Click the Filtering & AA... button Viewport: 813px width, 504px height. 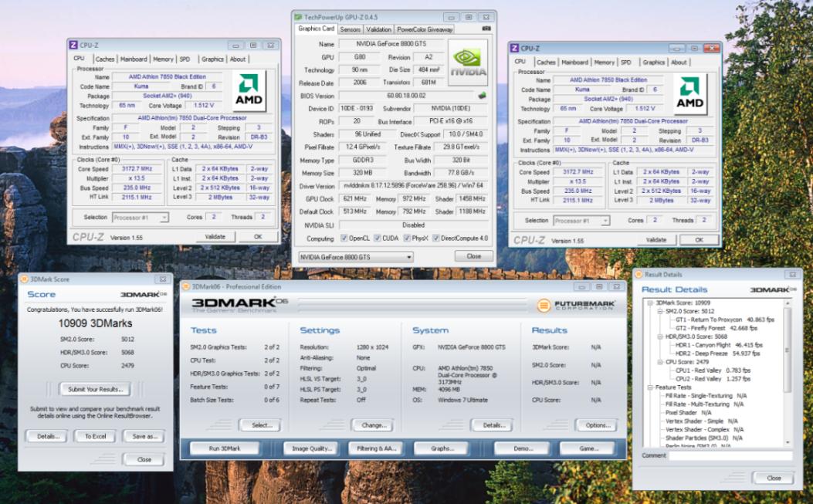[377, 448]
